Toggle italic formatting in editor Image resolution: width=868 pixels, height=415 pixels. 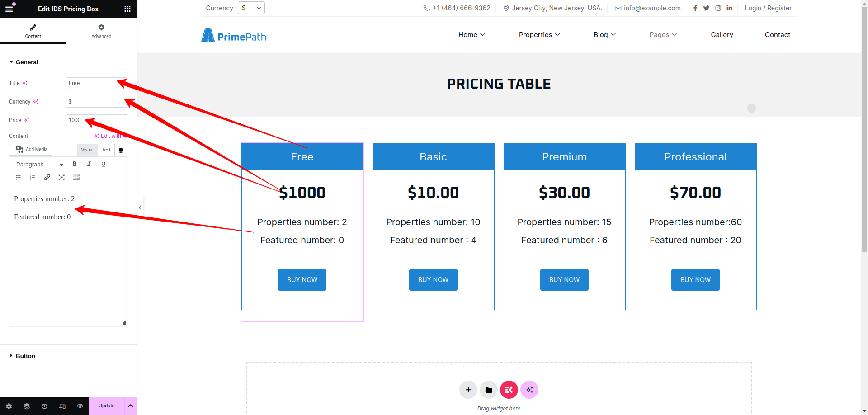[89, 164]
